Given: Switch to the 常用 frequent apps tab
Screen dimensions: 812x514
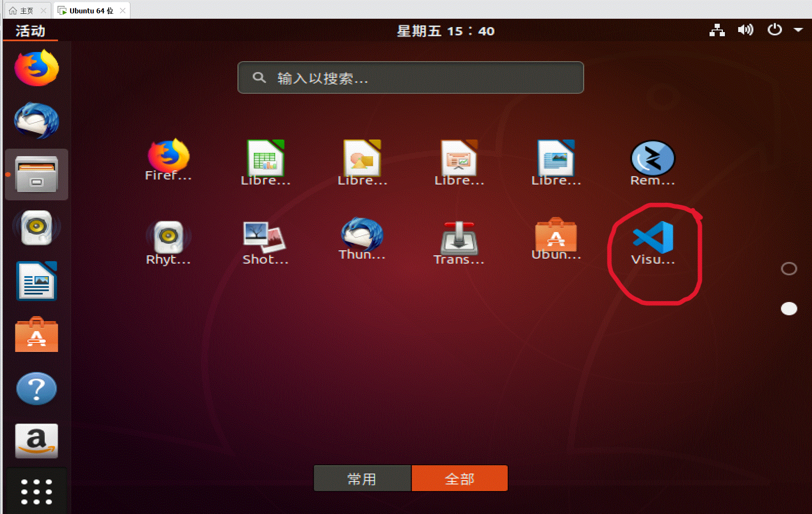Looking at the screenshot, I should point(362,479).
